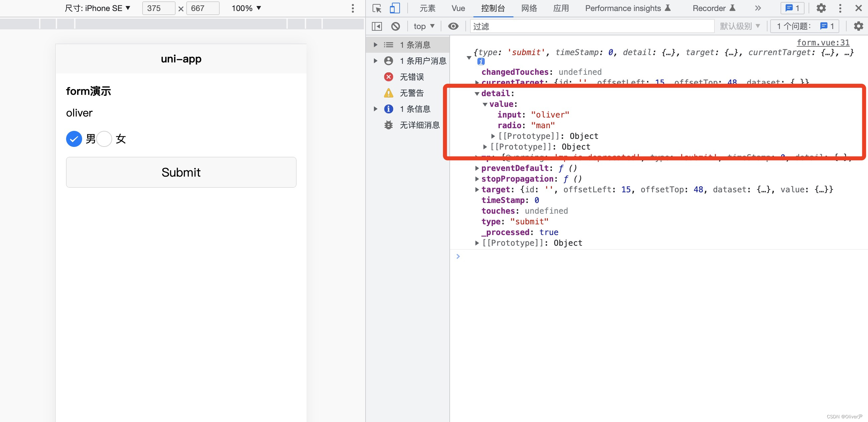Switch to the Vue tab
The image size is (868, 422).
click(x=458, y=8)
